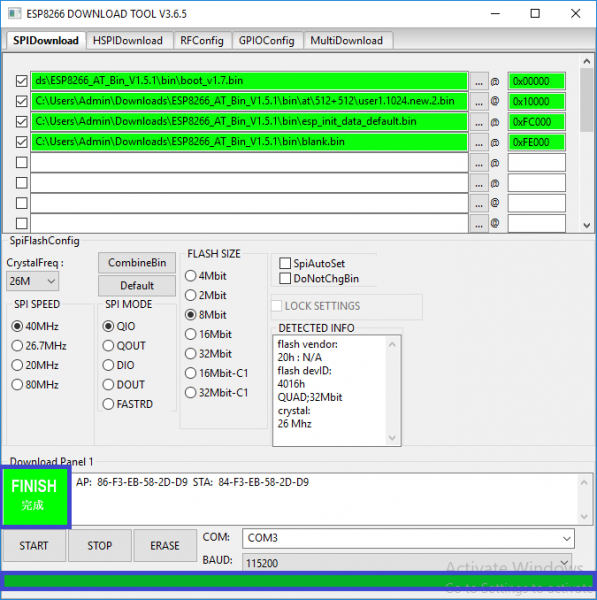
Task: Open browse button for blank.bin row
Action: pos(479,142)
